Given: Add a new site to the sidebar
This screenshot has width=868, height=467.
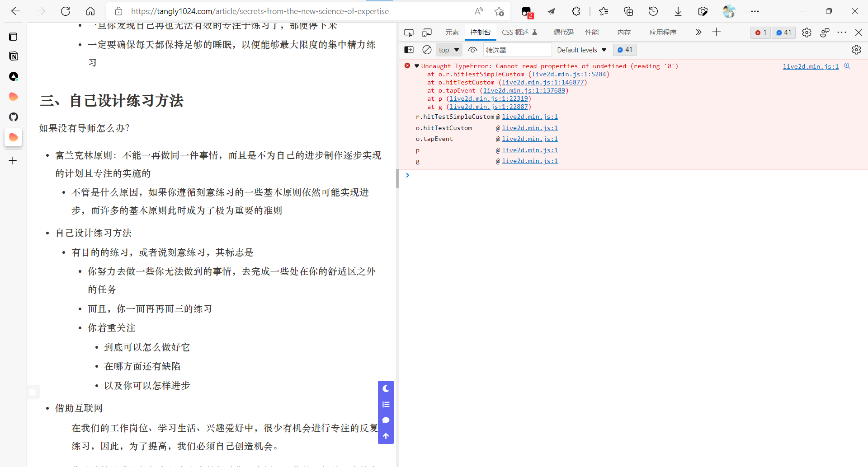Looking at the screenshot, I should tap(13, 160).
